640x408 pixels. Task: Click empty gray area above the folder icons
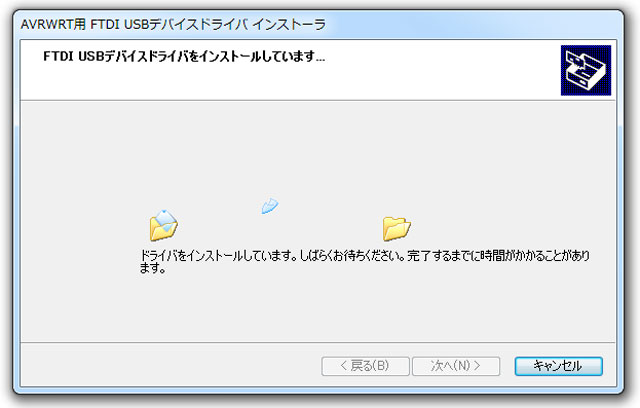pos(318,151)
